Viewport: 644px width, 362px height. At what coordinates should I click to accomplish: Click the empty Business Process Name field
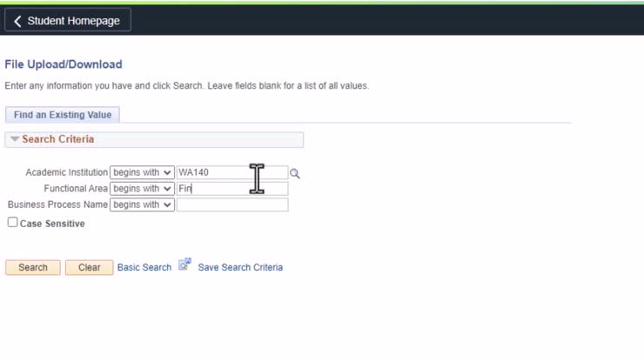click(231, 204)
